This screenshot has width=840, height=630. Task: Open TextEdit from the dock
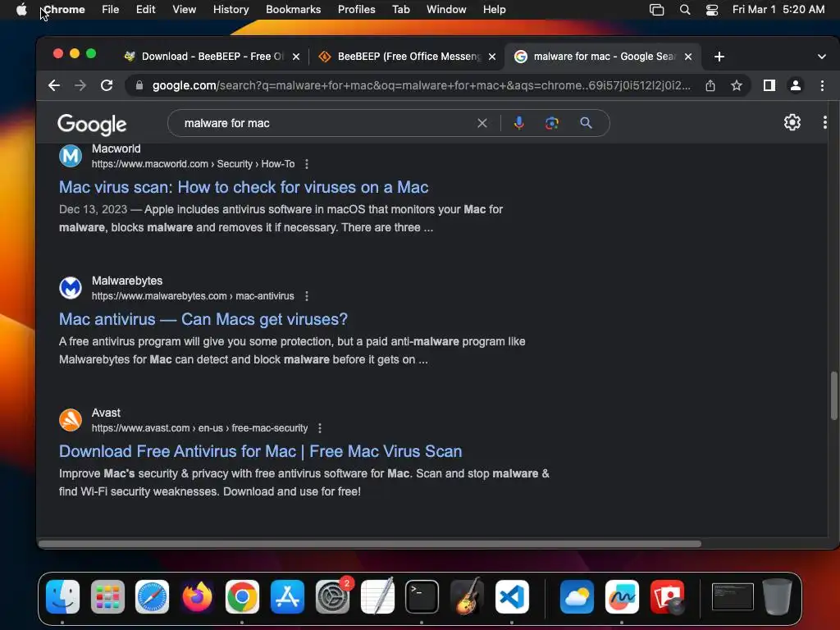point(377,597)
